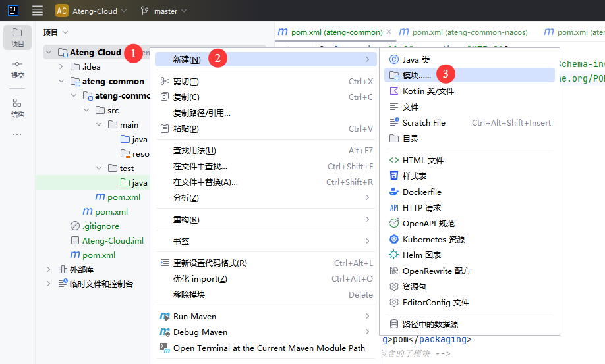Select 模块 from the new submenu
The width and height of the screenshot is (605, 364).
pos(417,75)
